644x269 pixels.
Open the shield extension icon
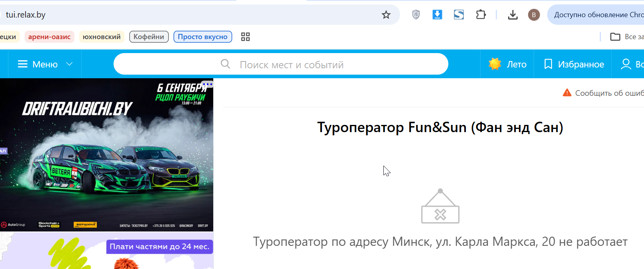[416, 15]
